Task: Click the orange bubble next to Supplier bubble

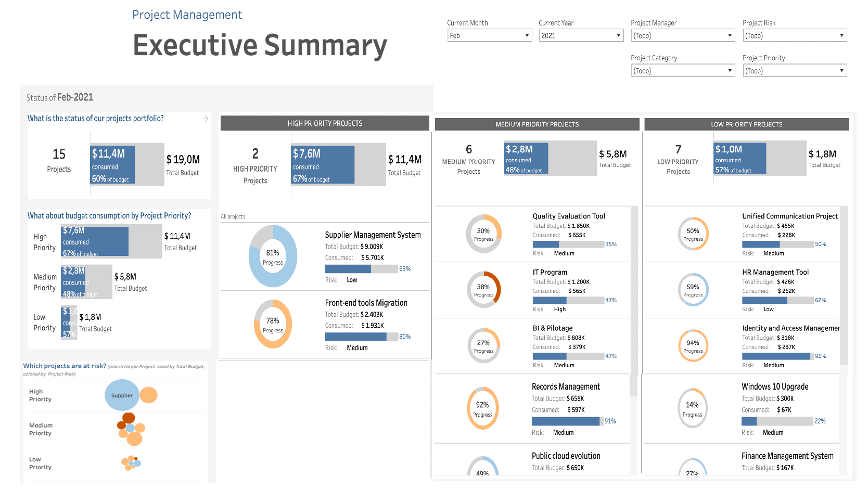Action: (148, 395)
